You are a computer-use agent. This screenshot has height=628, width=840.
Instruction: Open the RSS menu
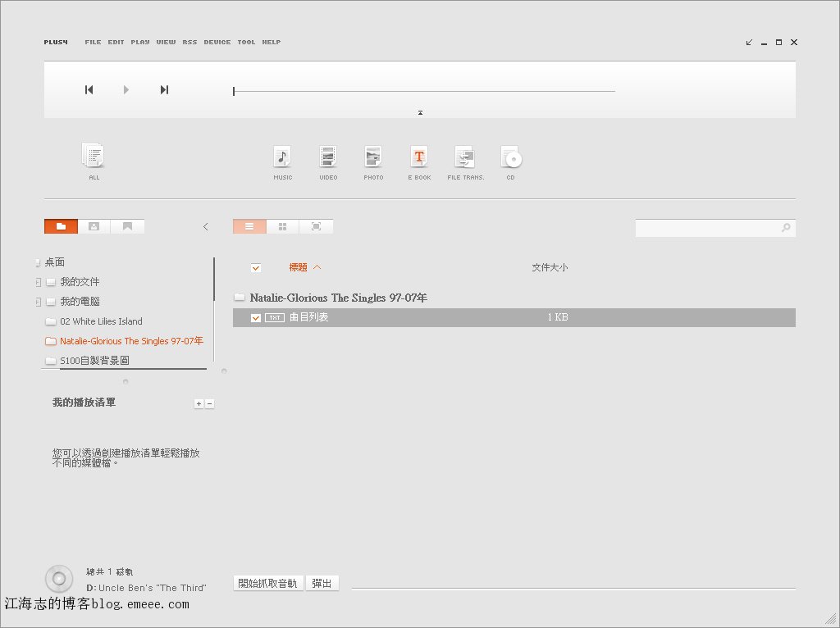[189, 42]
